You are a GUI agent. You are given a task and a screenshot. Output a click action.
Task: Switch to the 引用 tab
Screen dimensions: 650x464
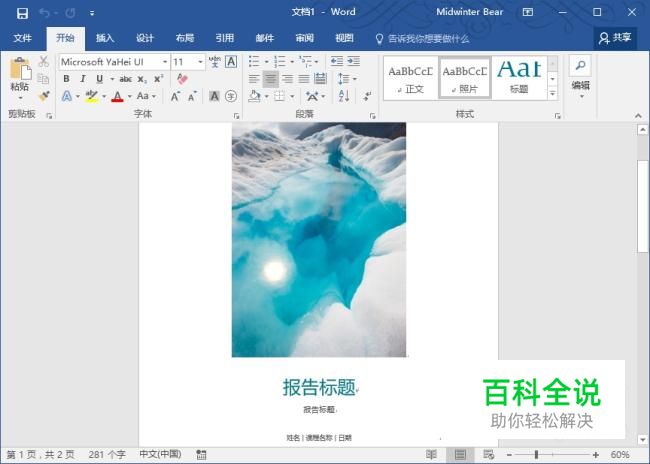tap(225, 38)
